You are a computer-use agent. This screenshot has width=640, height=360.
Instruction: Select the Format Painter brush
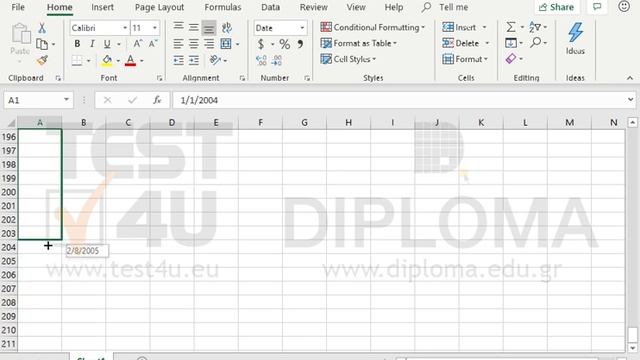[42, 60]
